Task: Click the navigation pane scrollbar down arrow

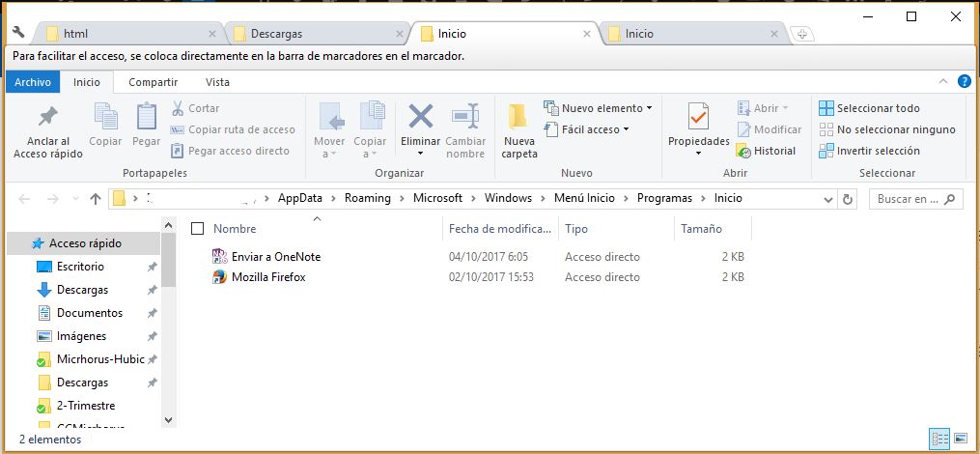Action: (x=169, y=420)
